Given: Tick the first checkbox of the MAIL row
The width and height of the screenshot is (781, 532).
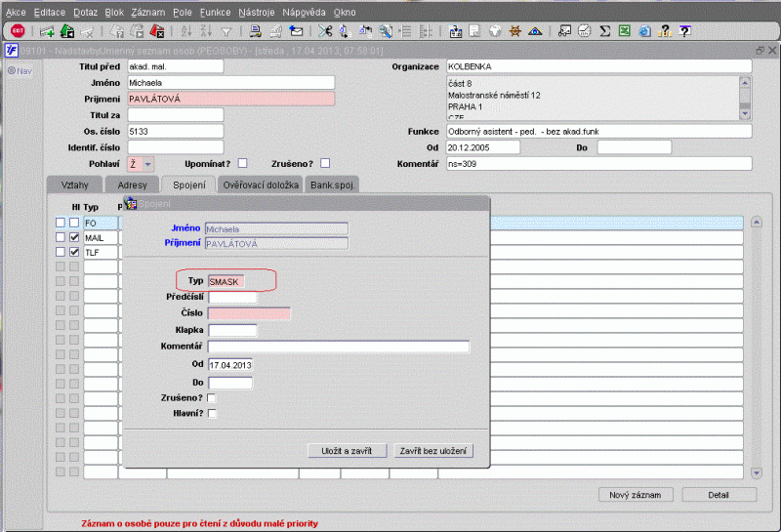Looking at the screenshot, I should 61,237.
